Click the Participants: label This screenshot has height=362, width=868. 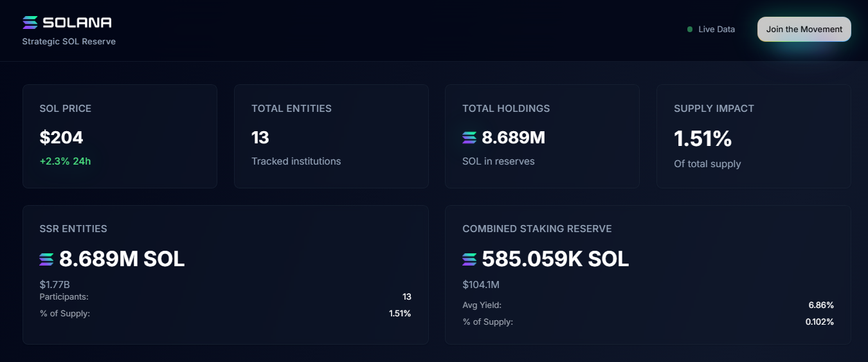[64, 296]
